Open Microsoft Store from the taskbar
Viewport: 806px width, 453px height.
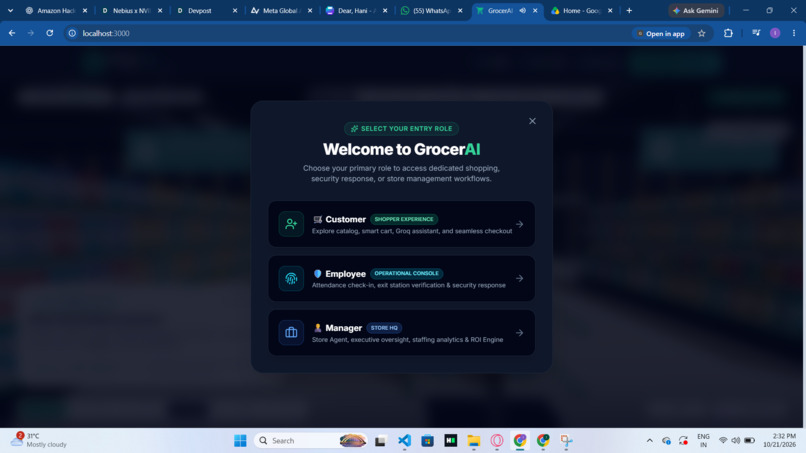(427, 441)
